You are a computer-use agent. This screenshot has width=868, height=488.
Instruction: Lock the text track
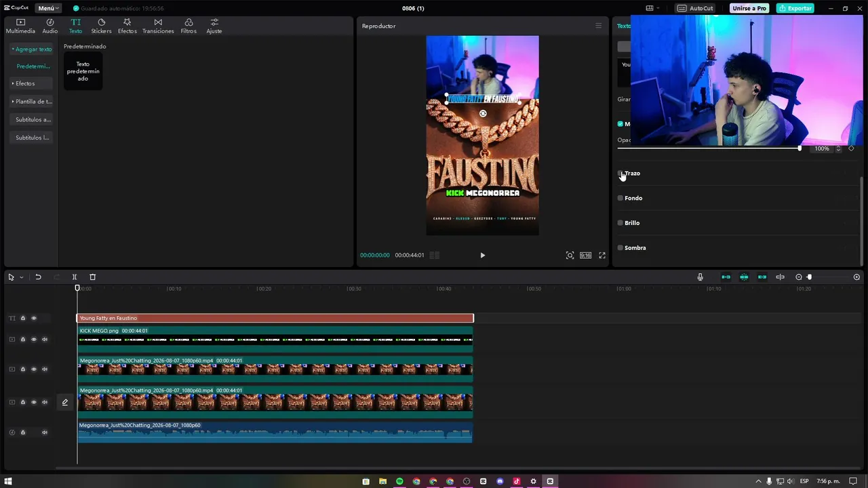point(22,319)
